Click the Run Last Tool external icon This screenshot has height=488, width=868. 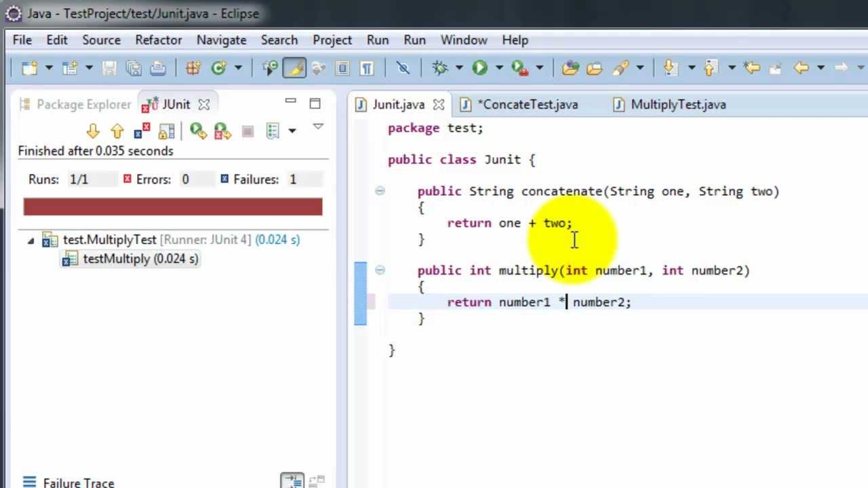coord(520,68)
